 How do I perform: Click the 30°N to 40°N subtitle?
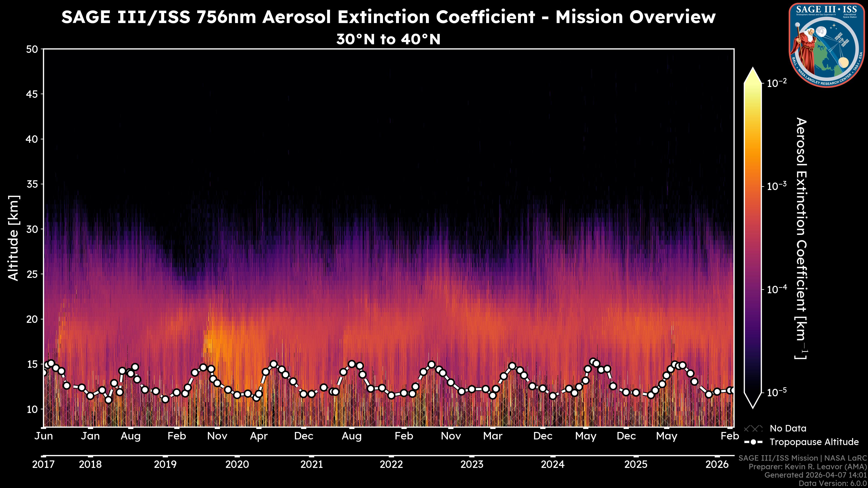tap(388, 39)
